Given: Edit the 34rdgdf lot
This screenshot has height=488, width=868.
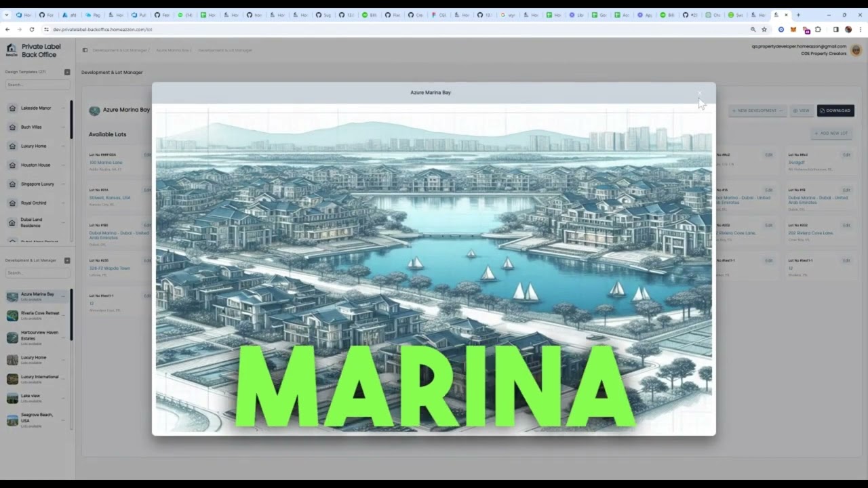Looking at the screenshot, I should coord(846,155).
